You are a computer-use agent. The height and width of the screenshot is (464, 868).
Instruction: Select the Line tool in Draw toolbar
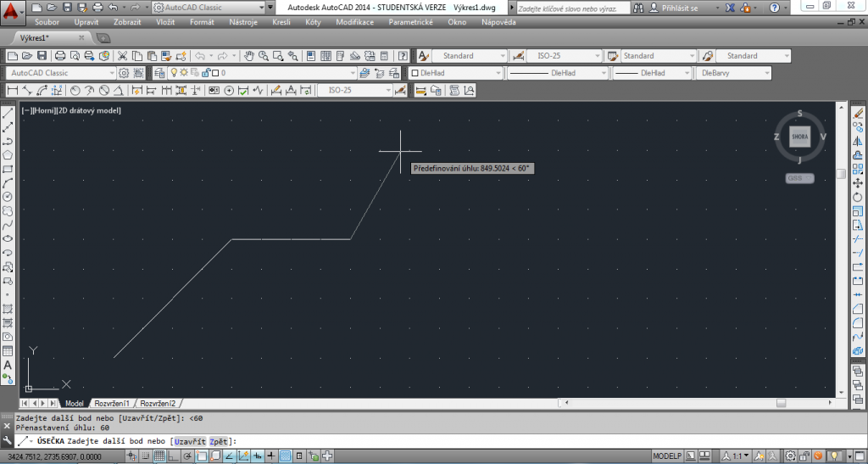coord(8,113)
